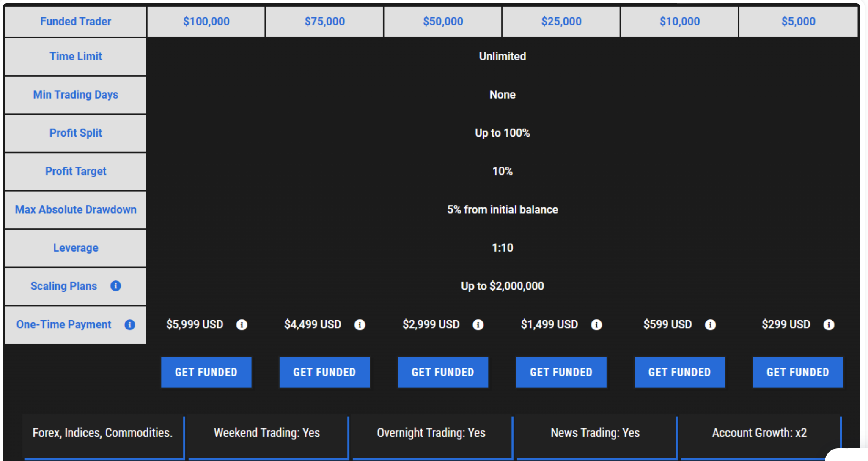The height and width of the screenshot is (461, 868).
Task: Click the $1,499 USD price
Action: pos(549,324)
